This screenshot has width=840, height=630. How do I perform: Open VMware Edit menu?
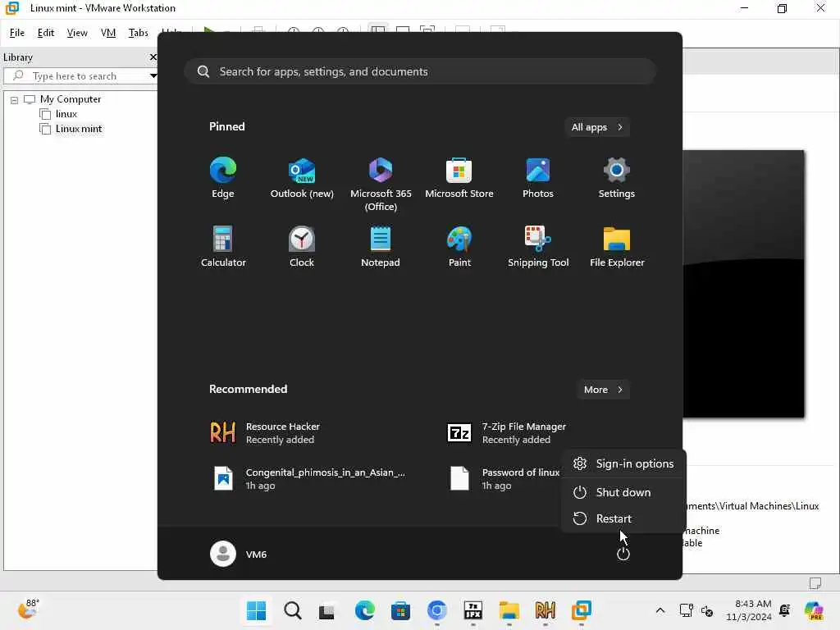coord(46,33)
